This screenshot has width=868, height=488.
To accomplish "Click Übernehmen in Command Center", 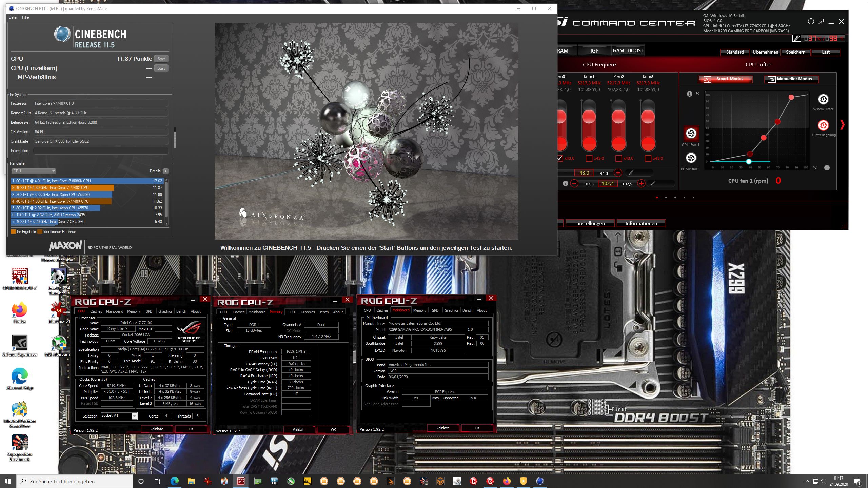I will (x=765, y=52).
